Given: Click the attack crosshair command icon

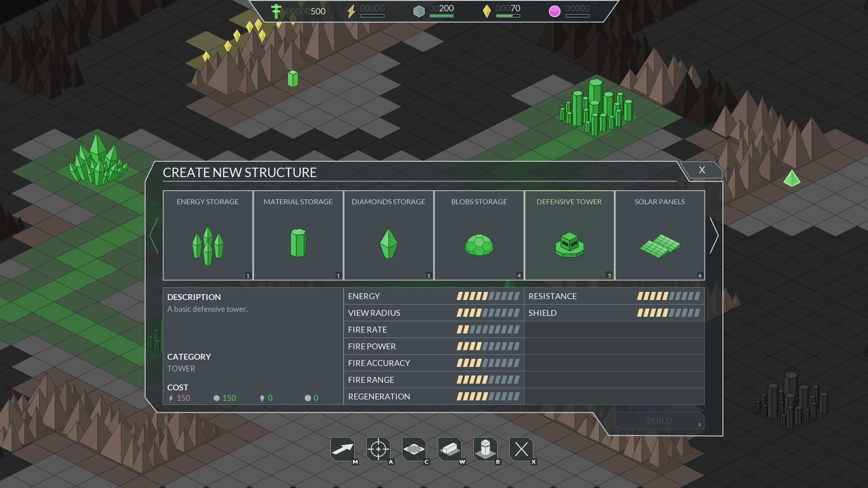Looking at the screenshot, I should (378, 449).
